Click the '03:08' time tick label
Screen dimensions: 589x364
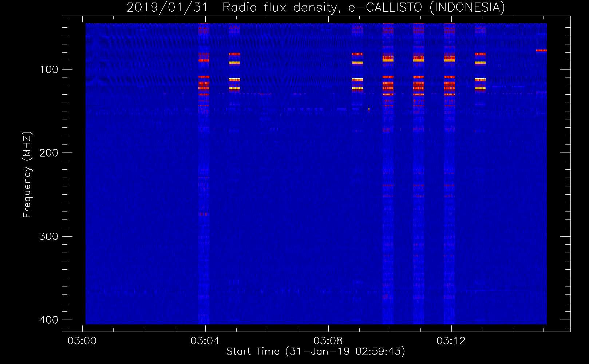[328, 341]
